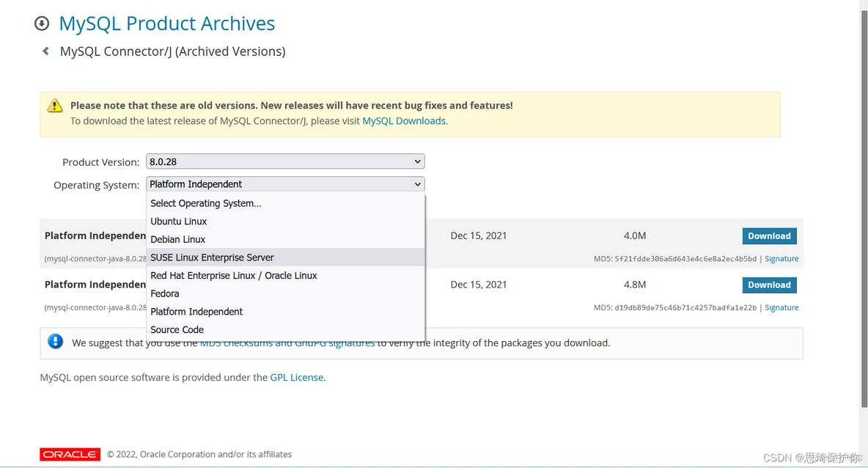This screenshot has height=468, width=868.
Task: Click the 4.8M file size
Action: (635, 284)
